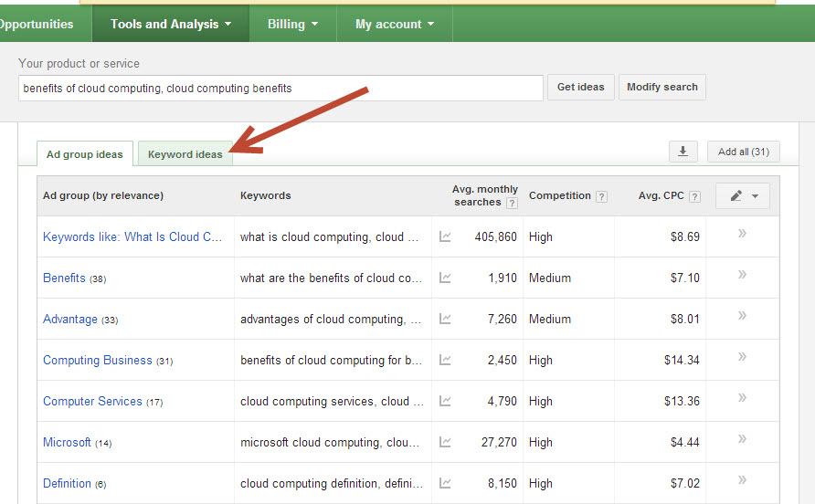815x504 pixels.
Task: Open the Definition ad group link
Action: (67, 483)
